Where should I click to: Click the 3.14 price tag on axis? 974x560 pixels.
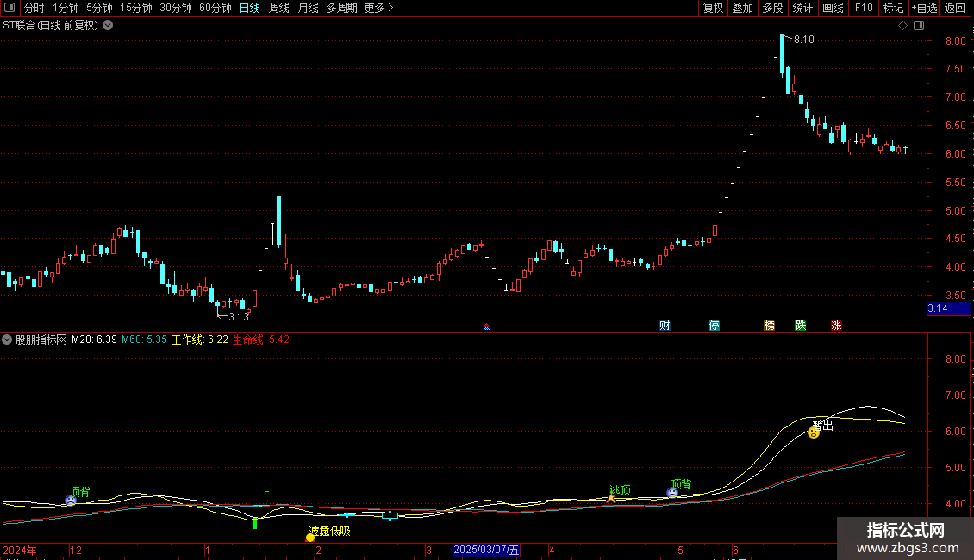(948, 308)
